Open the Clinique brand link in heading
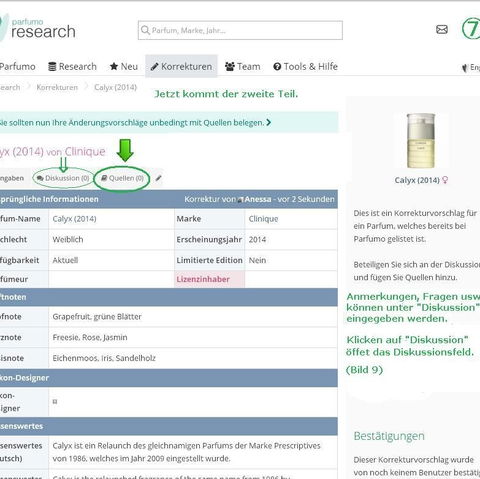The height and width of the screenshot is (479, 480). [85, 152]
